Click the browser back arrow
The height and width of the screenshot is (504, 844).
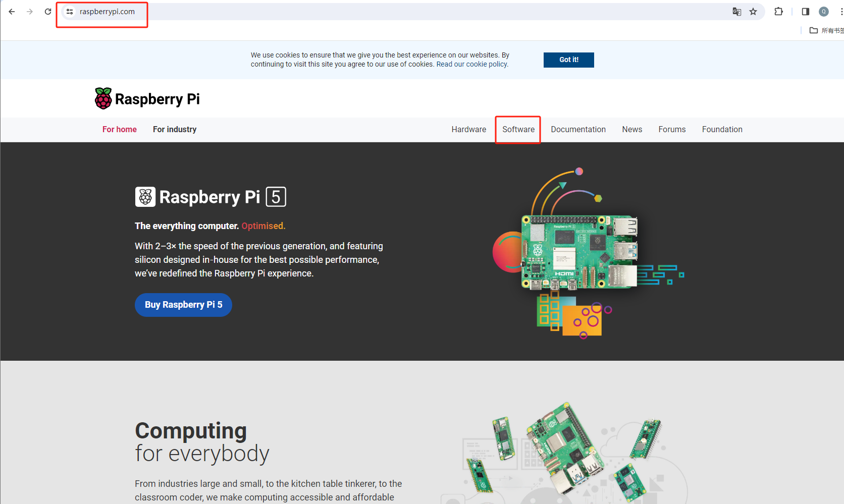[12, 12]
